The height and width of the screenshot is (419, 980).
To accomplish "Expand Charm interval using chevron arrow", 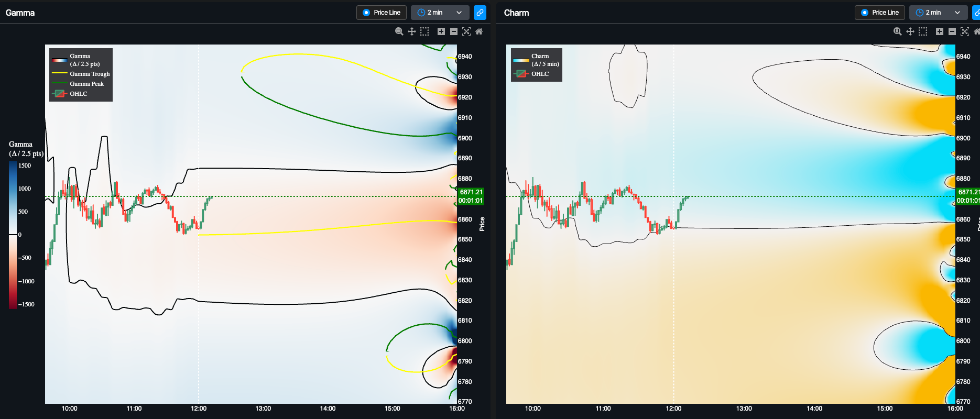I will coord(957,13).
